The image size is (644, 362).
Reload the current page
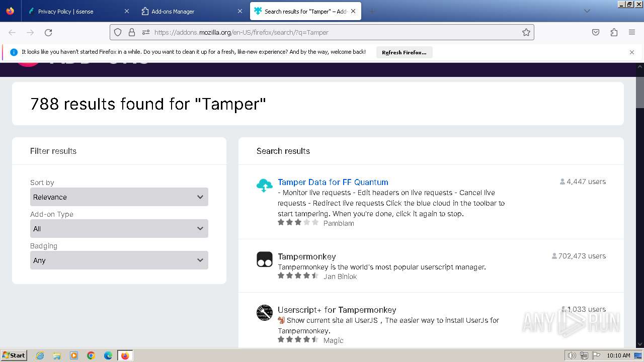tap(48, 32)
